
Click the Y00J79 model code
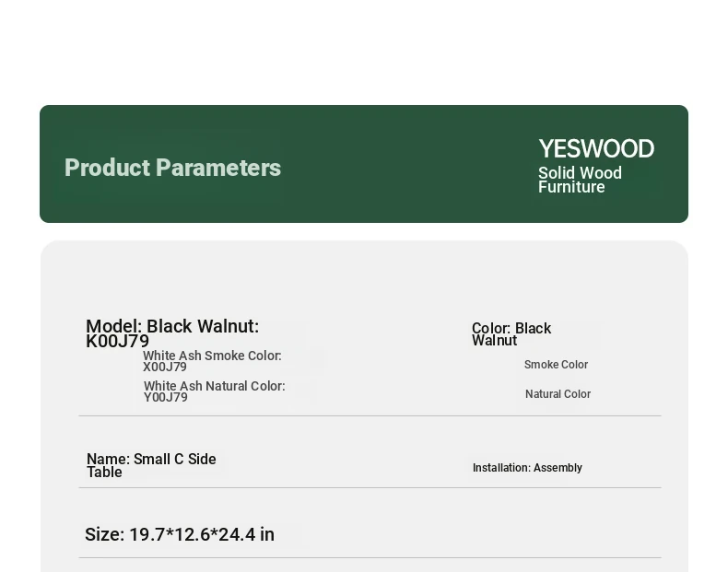click(x=166, y=398)
